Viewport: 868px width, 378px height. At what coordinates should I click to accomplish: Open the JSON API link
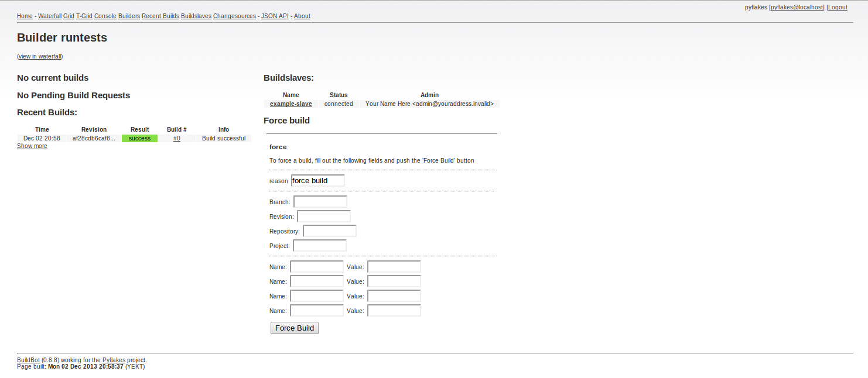[x=275, y=16]
